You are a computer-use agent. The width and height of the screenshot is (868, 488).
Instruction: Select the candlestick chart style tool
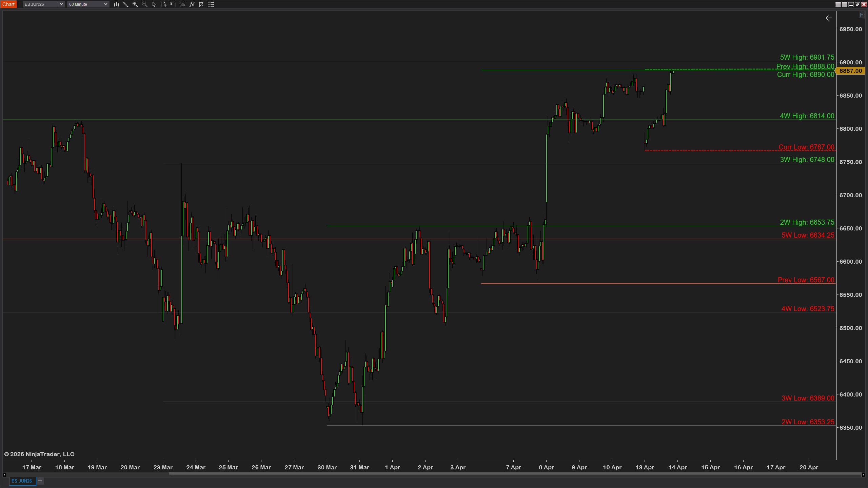(x=116, y=4)
